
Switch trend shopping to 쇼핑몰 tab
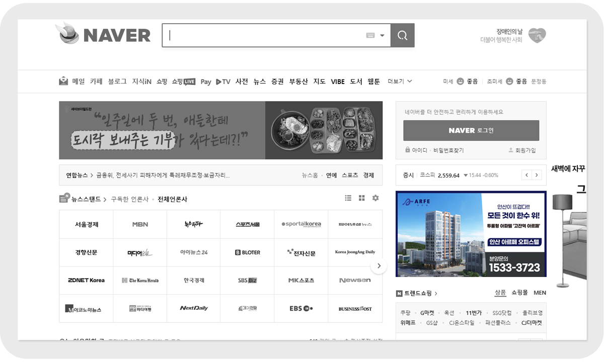tap(519, 293)
